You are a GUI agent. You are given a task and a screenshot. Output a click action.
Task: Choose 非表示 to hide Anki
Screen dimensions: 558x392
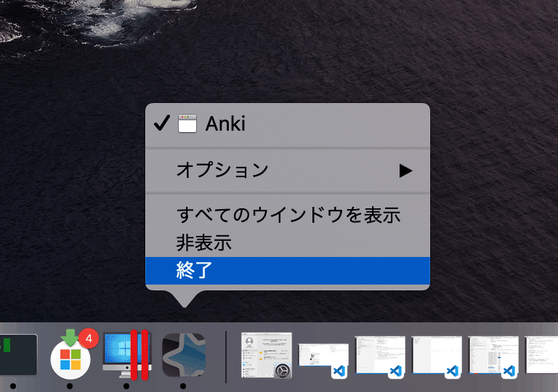(288, 243)
